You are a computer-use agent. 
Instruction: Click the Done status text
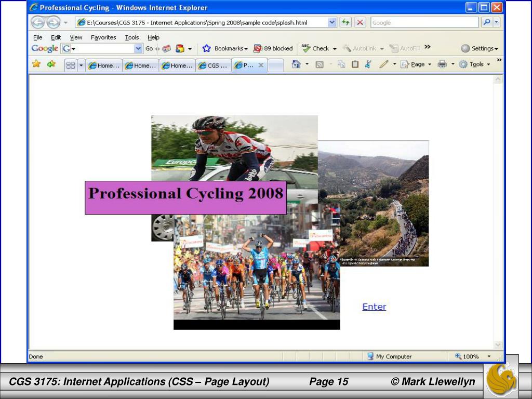pos(36,356)
